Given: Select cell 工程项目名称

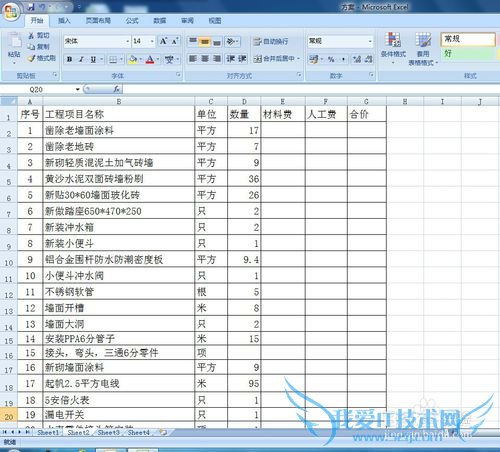Looking at the screenshot, I should tap(119, 114).
